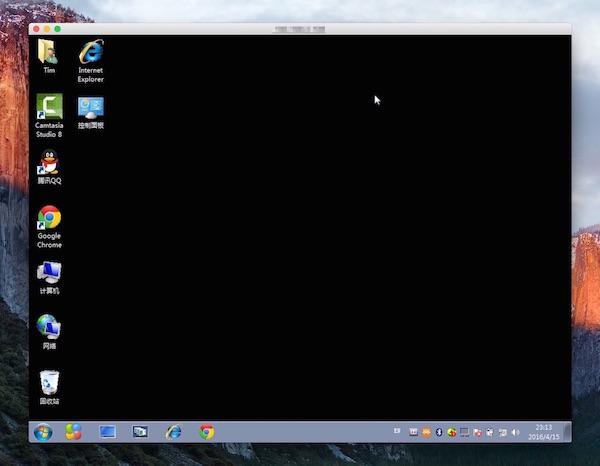The image size is (600, 466).
Task: Click the Internet Explorer taskbar icon
Action: [174, 432]
